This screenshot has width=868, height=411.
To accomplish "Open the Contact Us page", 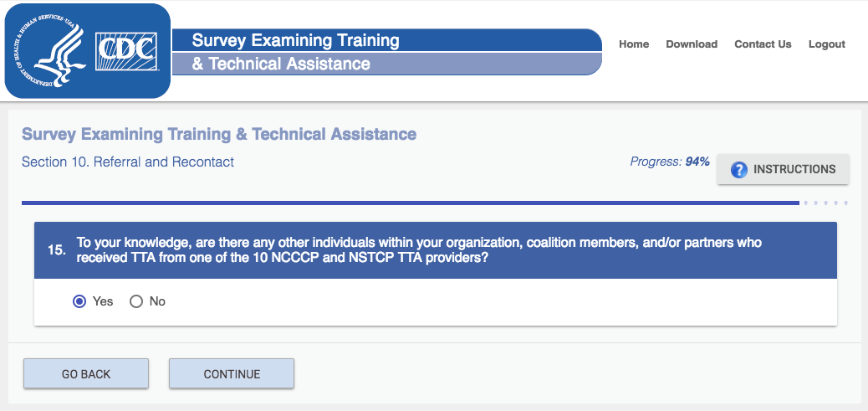I will coord(763,44).
